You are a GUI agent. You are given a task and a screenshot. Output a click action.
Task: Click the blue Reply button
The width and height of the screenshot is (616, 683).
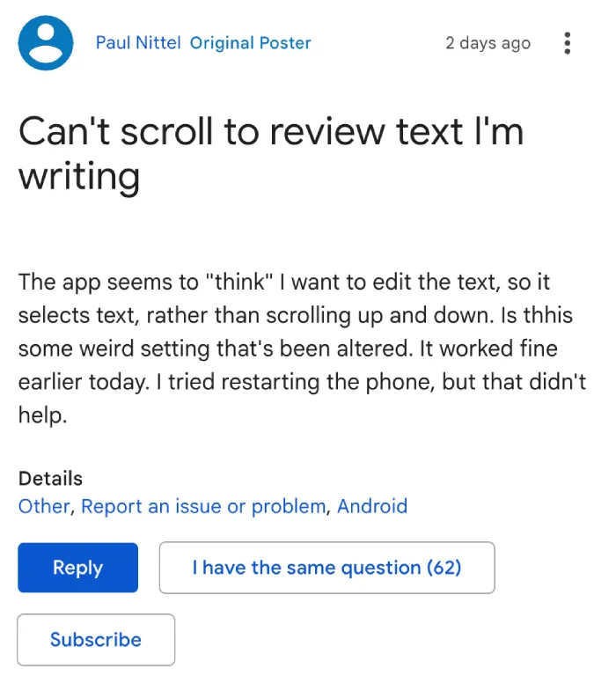[x=78, y=568]
